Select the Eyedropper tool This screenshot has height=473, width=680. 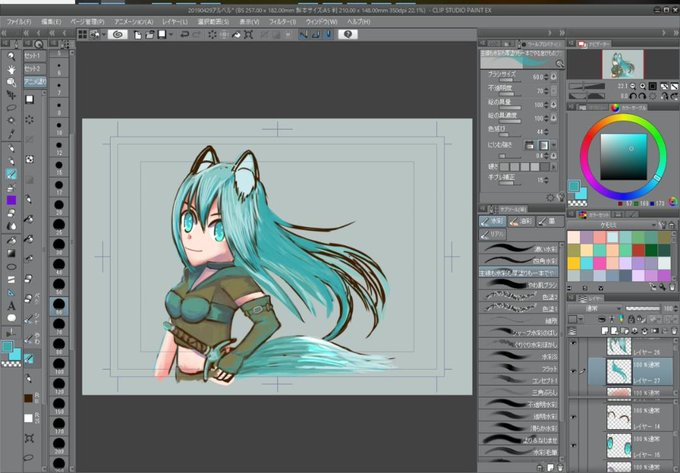point(11,134)
